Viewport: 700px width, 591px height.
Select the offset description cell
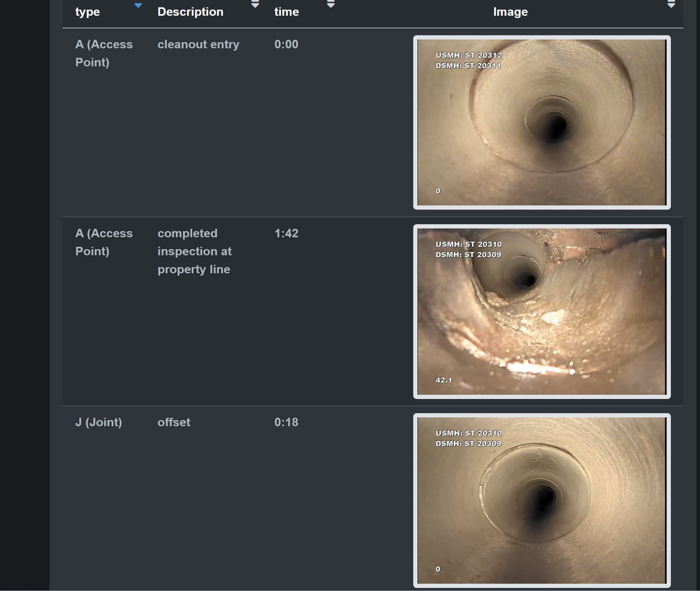tap(174, 422)
